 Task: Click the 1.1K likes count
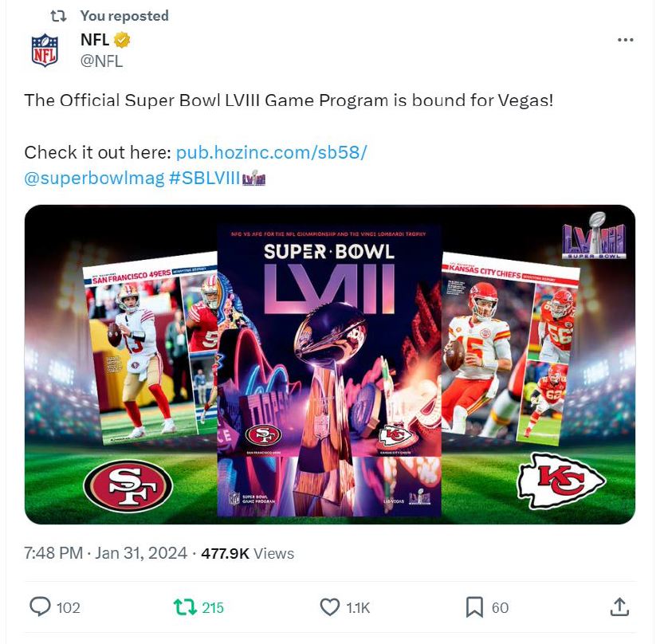tap(358, 607)
